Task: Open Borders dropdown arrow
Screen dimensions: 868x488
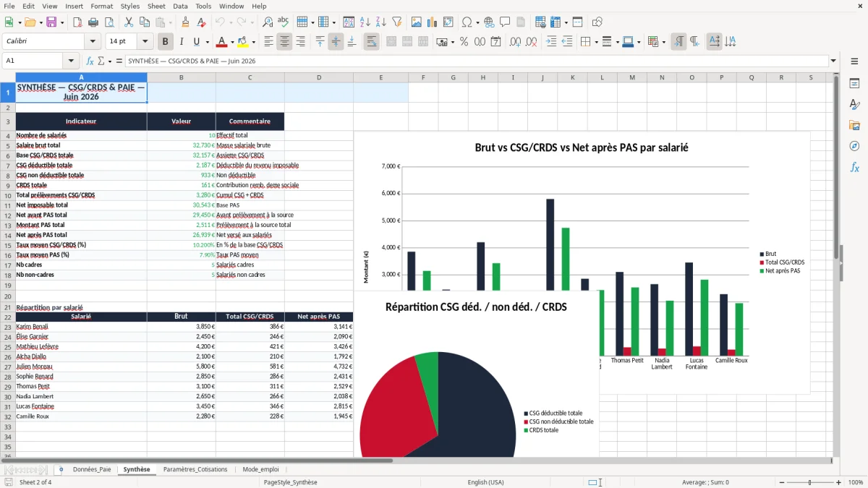Action: click(x=596, y=42)
